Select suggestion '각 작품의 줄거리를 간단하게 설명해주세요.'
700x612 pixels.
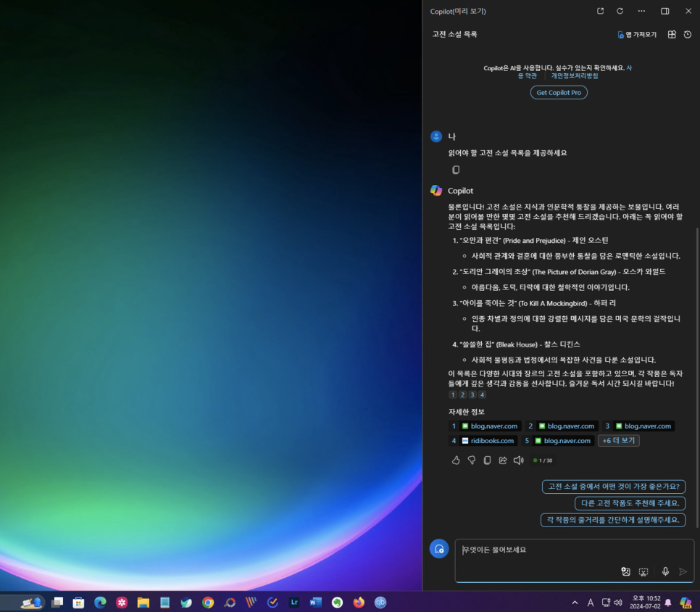613,520
